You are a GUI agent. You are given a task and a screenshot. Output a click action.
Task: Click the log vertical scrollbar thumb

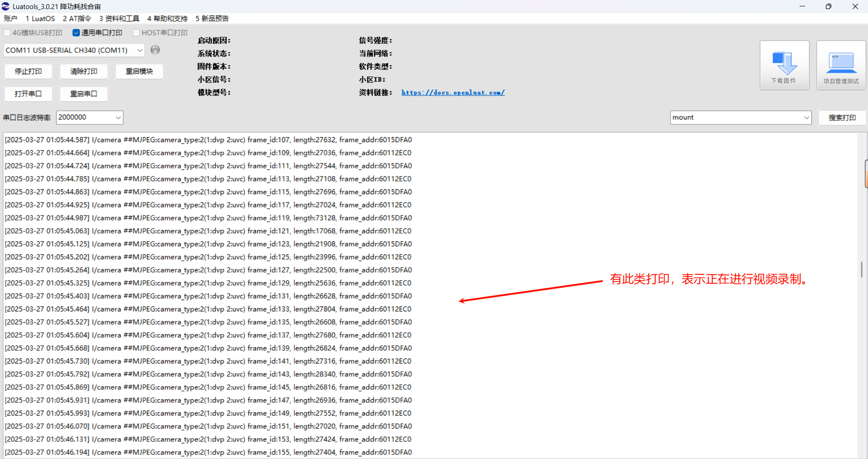point(862,270)
